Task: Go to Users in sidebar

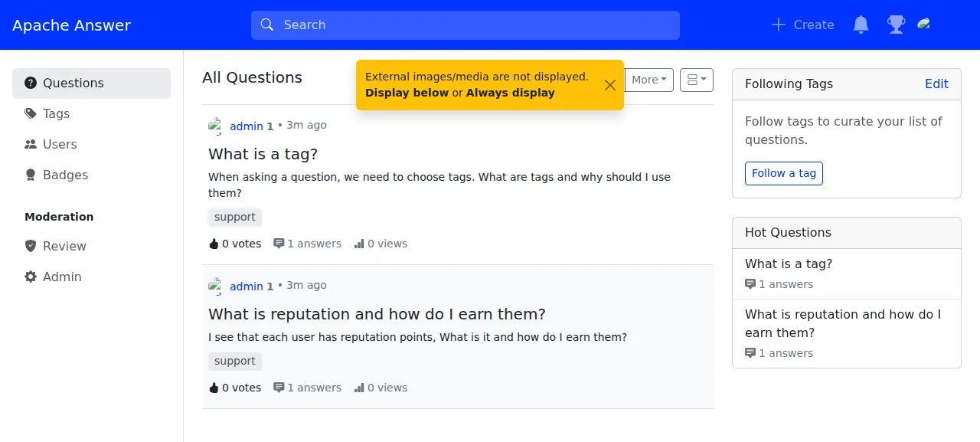Action: click(91, 144)
